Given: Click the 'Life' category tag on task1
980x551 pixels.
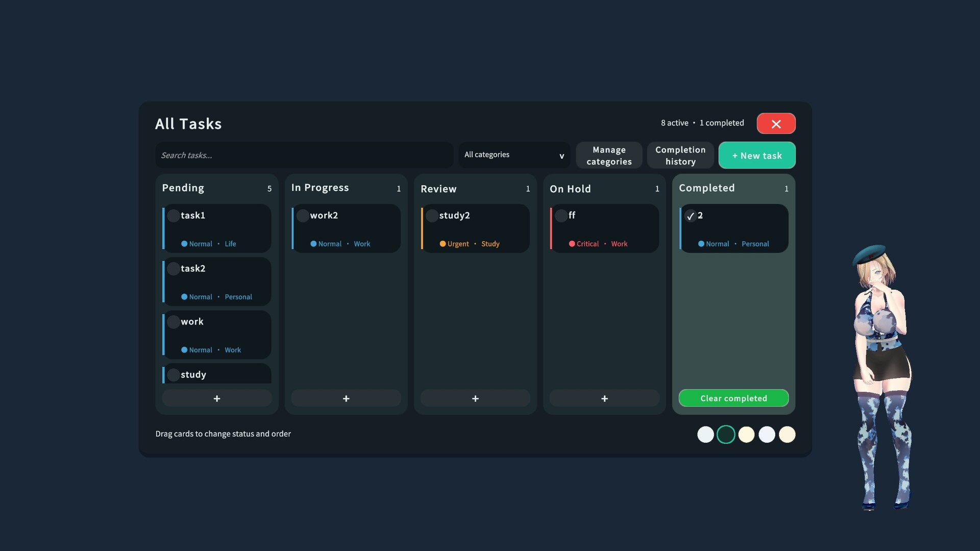Looking at the screenshot, I should pos(230,244).
